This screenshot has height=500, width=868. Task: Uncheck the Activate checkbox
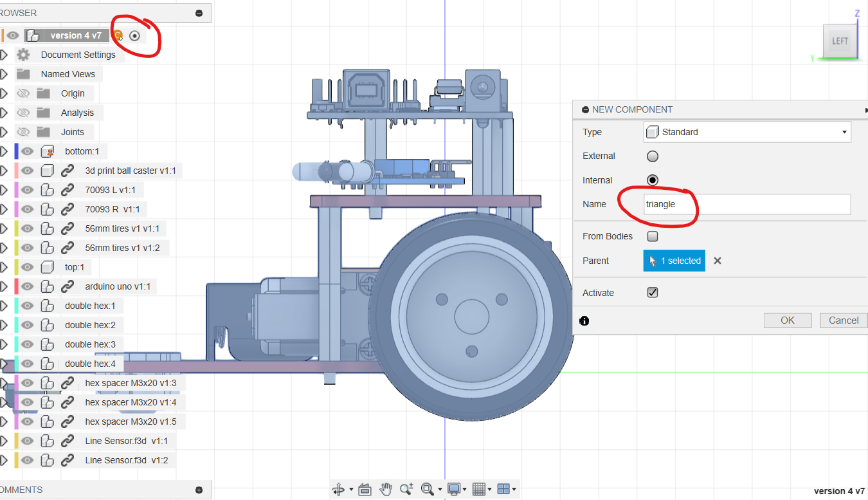tap(653, 293)
